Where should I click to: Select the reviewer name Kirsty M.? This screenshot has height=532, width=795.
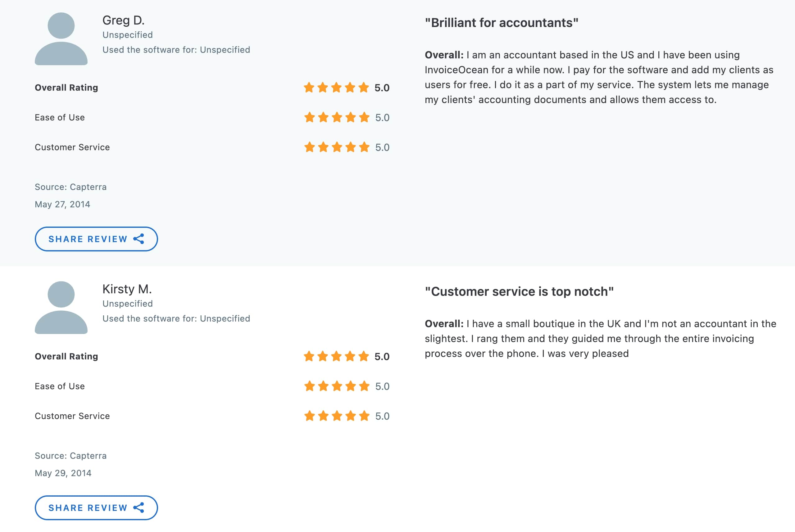127,289
